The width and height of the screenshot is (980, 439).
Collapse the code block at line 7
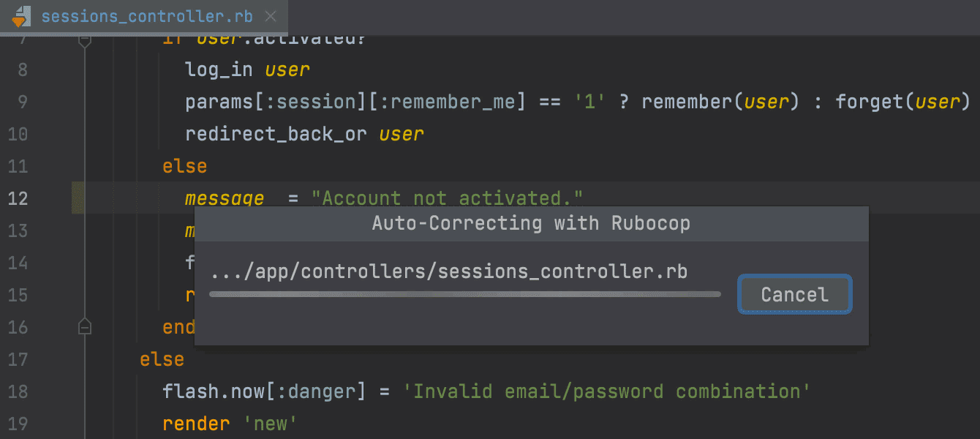(x=84, y=42)
